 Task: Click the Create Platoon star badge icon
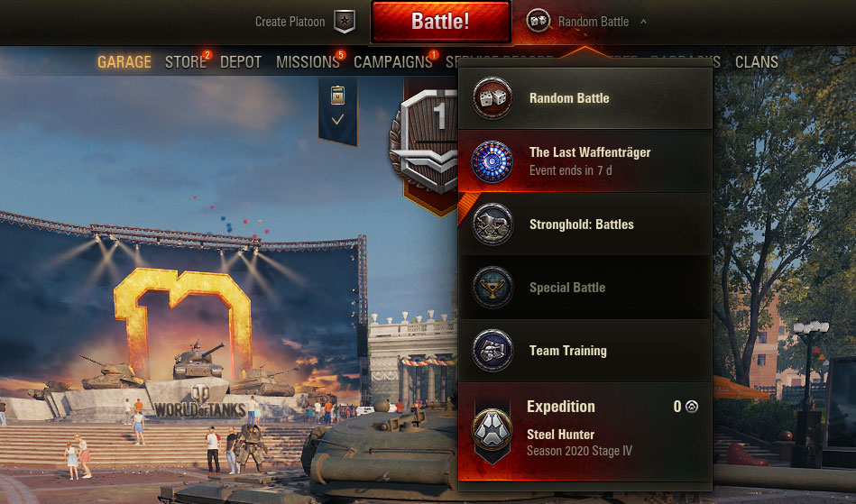click(x=345, y=22)
